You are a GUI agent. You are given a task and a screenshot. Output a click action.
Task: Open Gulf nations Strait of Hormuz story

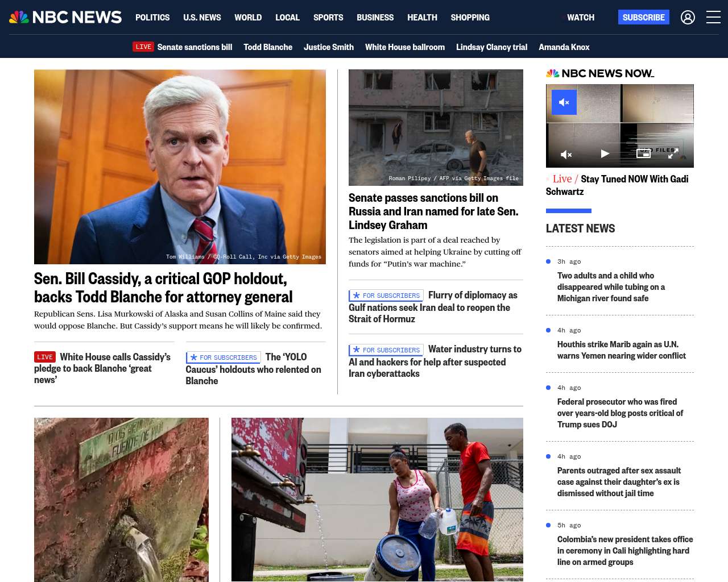point(433,307)
